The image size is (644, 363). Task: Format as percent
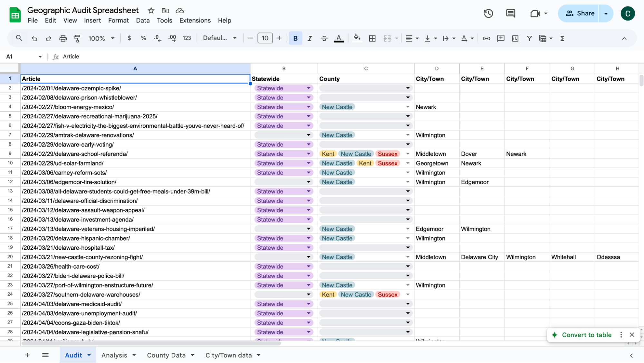pyautogui.click(x=143, y=38)
